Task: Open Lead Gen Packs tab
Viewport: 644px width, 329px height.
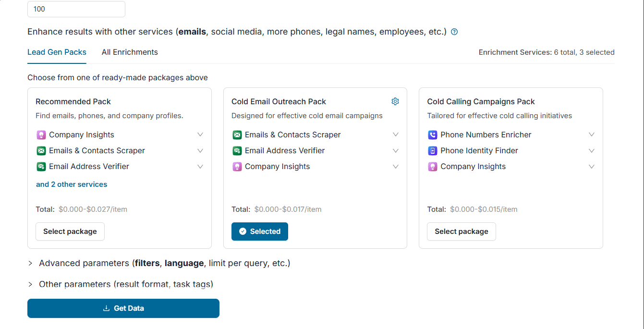Action: [57, 52]
